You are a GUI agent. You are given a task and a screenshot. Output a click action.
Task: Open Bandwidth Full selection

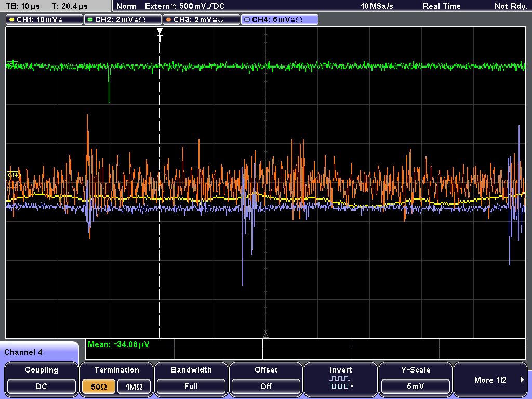[x=191, y=387]
